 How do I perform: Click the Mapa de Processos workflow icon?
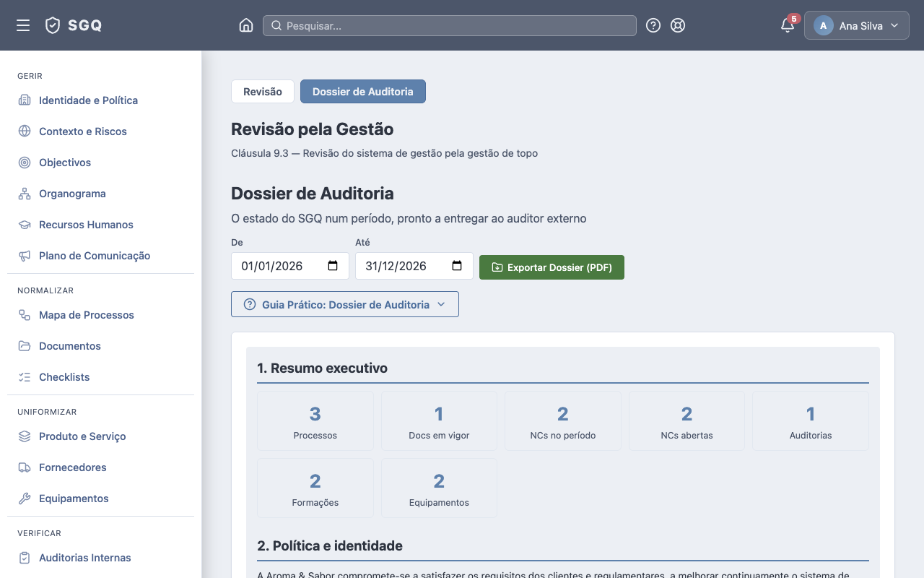[x=25, y=315]
